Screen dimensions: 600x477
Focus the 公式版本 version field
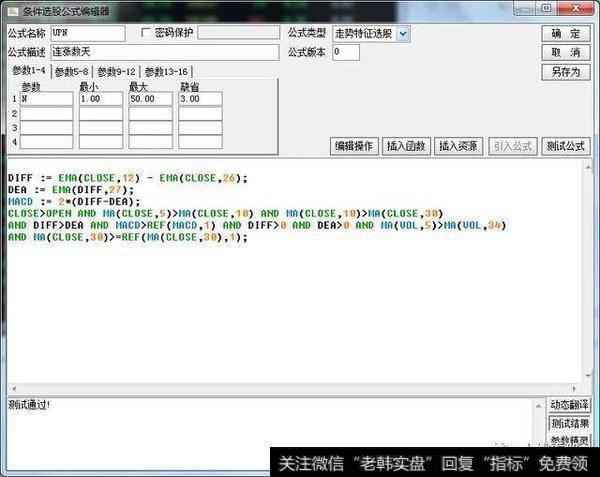point(346,52)
